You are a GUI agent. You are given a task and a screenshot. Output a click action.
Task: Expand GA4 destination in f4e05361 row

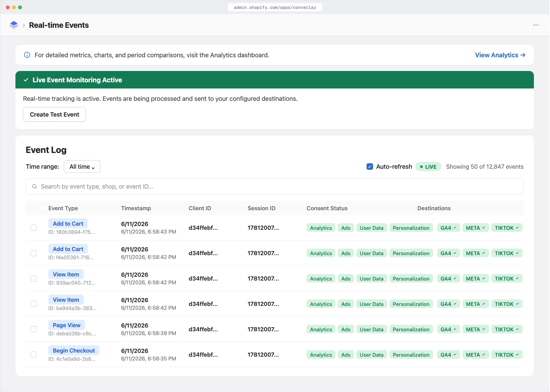pyautogui.click(x=448, y=253)
